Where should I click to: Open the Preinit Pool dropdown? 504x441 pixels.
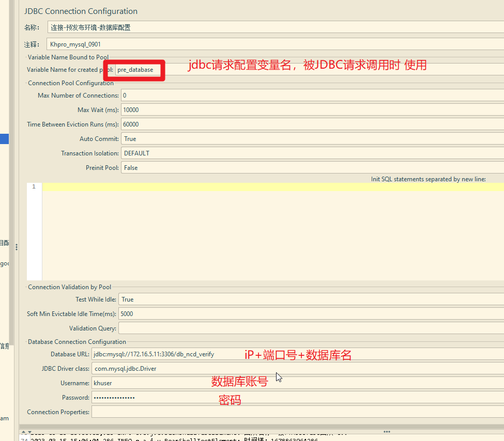tap(312, 168)
